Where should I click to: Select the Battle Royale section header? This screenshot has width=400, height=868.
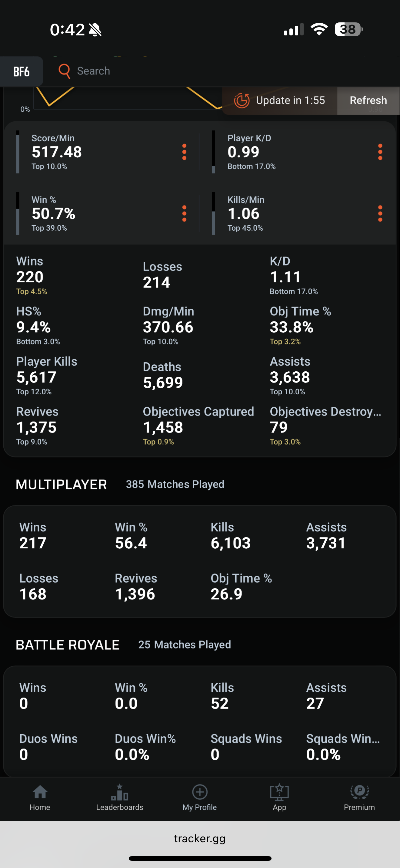tap(68, 645)
